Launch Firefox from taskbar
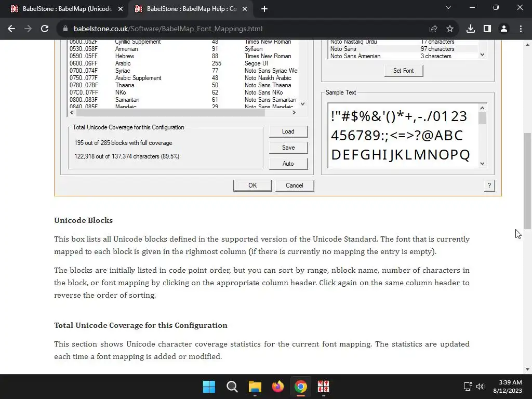Screen dimensions: 532x399 [x=278, y=387]
